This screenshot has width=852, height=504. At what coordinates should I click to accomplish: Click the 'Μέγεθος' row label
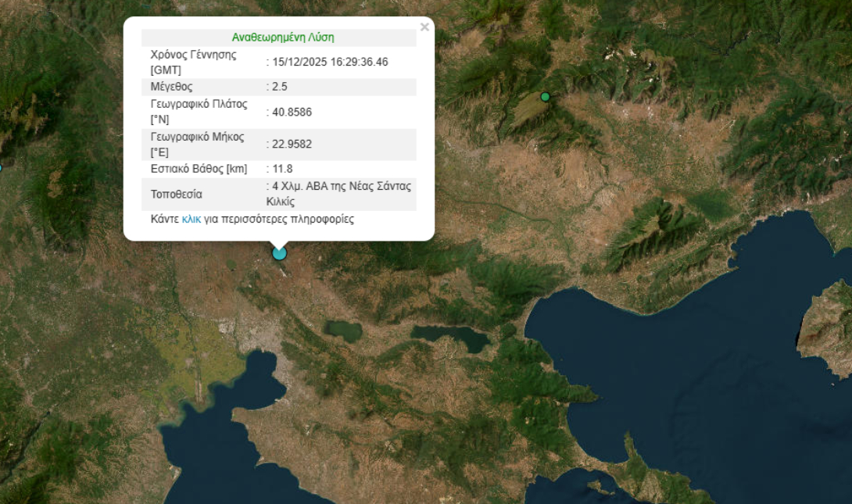[x=171, y=87]
